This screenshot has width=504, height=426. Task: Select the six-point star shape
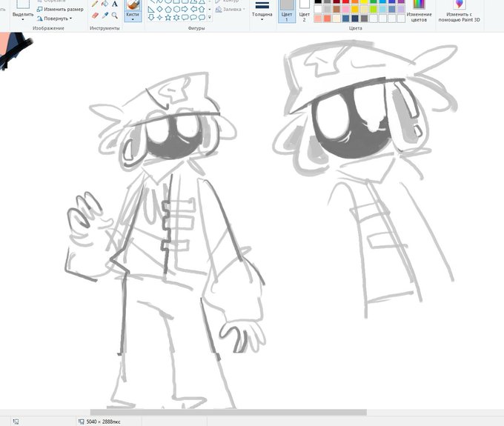(x=176, y=17)
